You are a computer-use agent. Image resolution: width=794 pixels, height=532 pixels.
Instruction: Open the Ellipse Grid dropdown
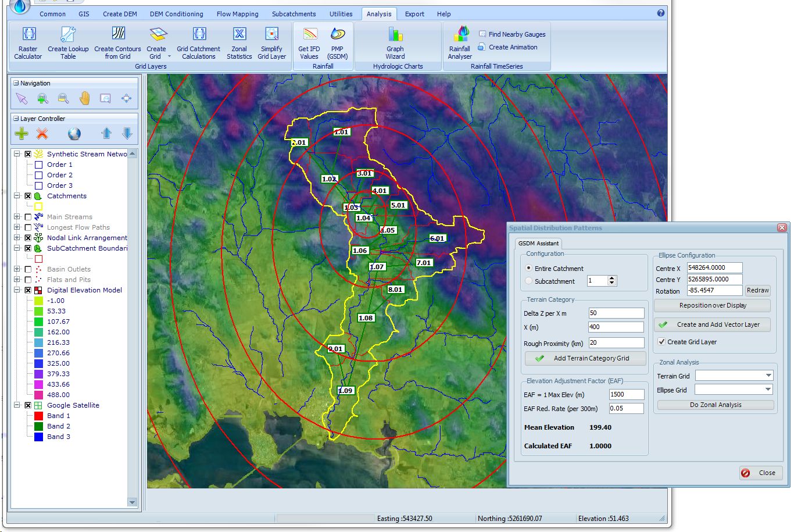767,390
